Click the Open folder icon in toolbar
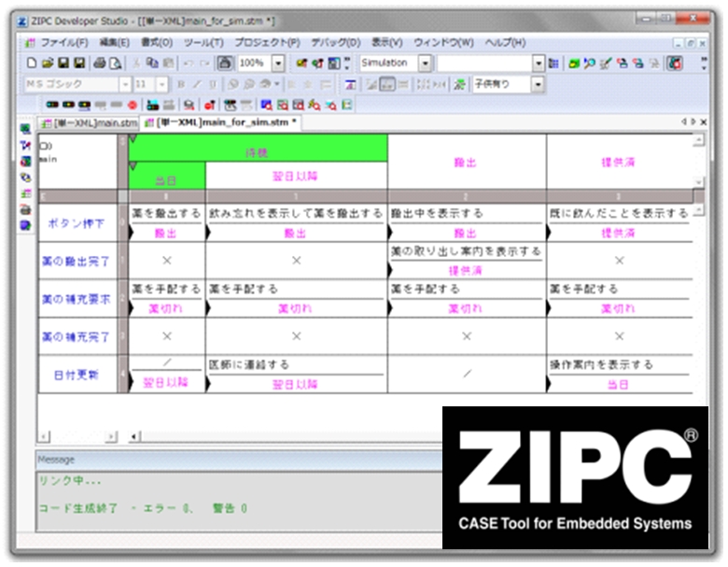The height and width of the screenshot is (567, 728). [x=47, y=64]
